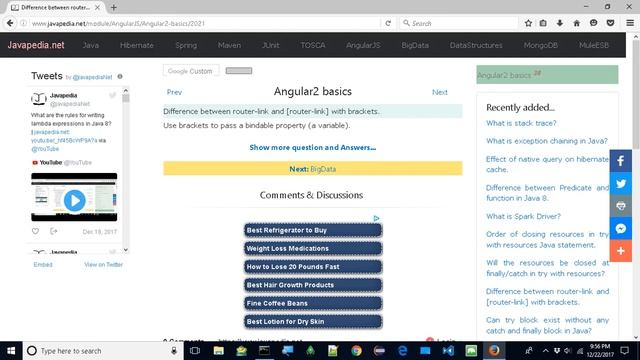Open the Fine Coffee Beans ad

coord(313,303)
